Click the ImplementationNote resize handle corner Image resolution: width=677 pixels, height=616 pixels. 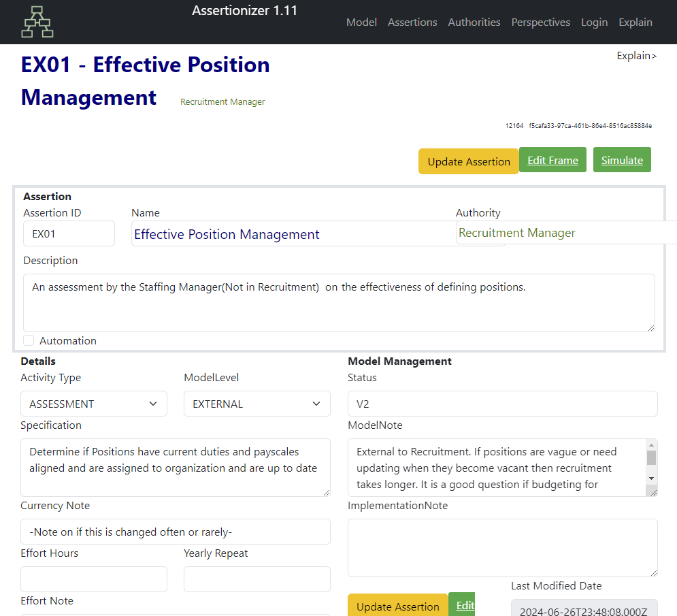(654, 573)
